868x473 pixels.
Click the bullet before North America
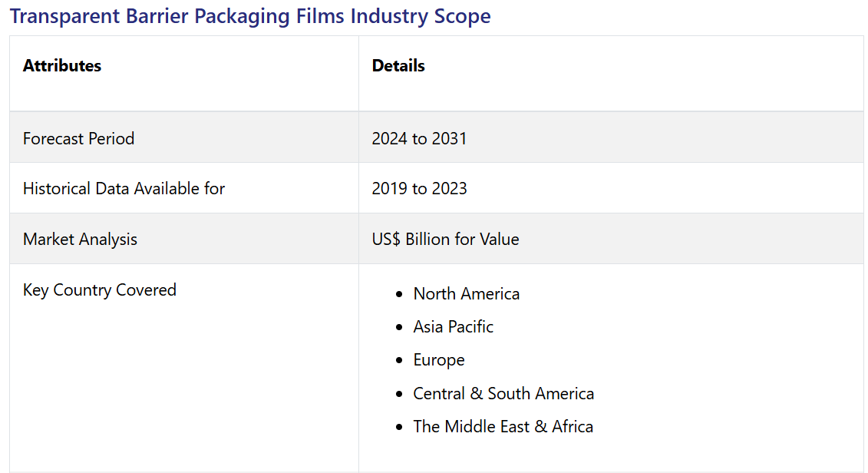398,294
